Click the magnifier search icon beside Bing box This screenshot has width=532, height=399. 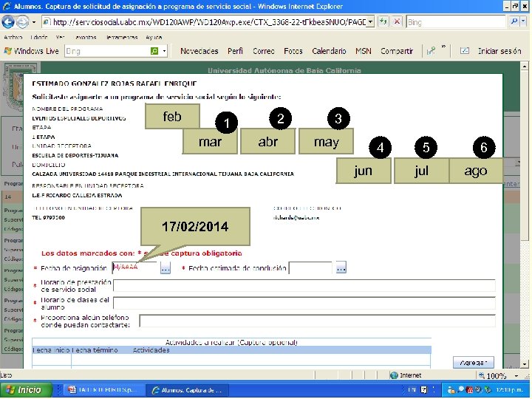point(514,21)
